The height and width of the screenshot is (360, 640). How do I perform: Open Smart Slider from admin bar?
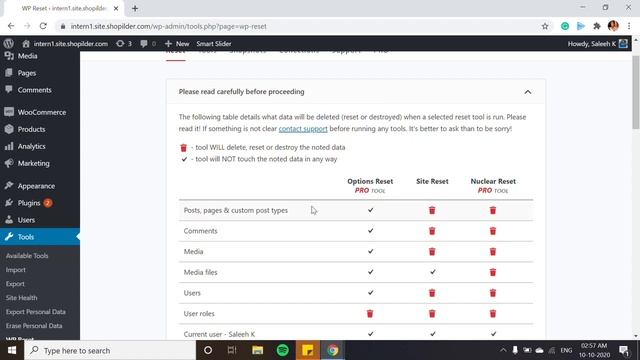click(214, 44)
